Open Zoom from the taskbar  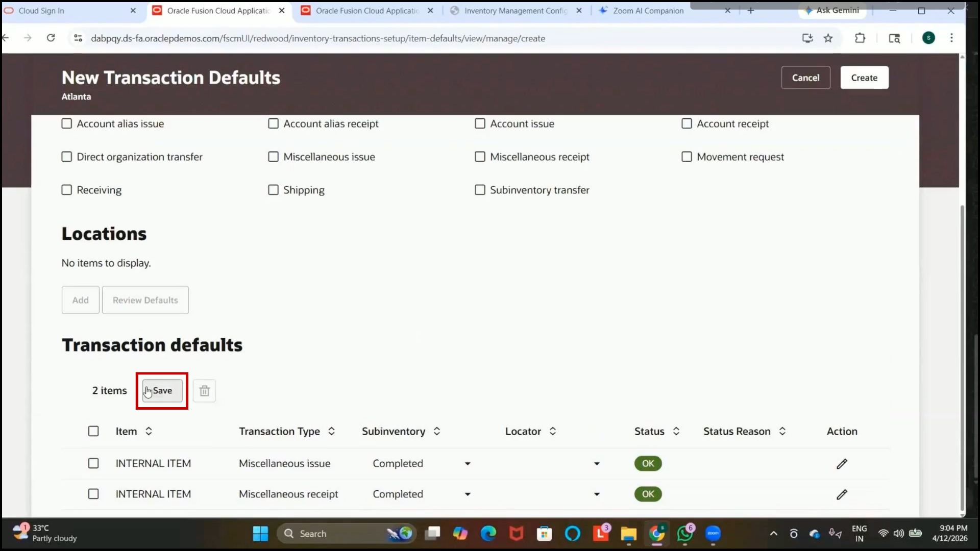[x=713, y=534]
